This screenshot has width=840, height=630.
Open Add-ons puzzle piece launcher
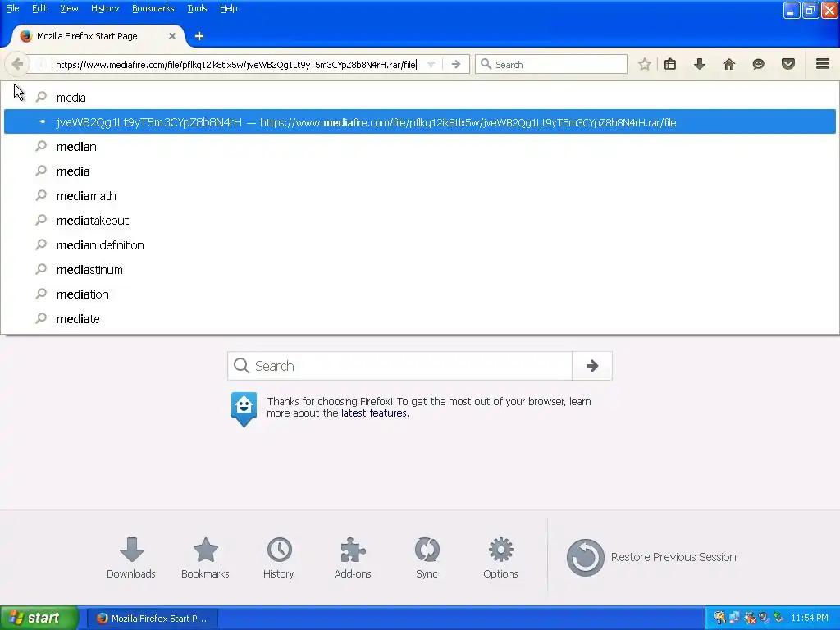click(353, 558)
